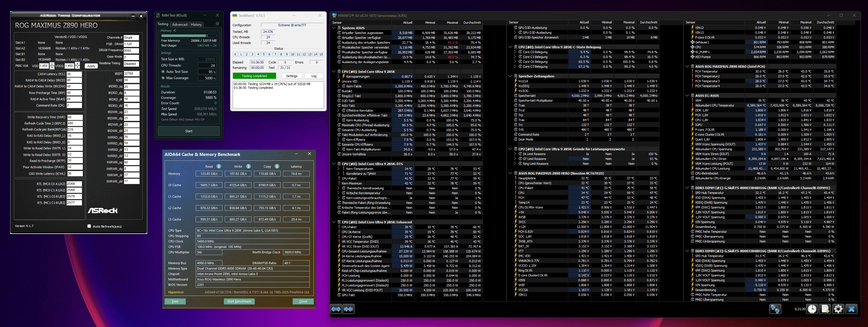Open the History tab in RAM Test
The height and width of the screenshot is (327, 868).
click(x=196, y=24)
